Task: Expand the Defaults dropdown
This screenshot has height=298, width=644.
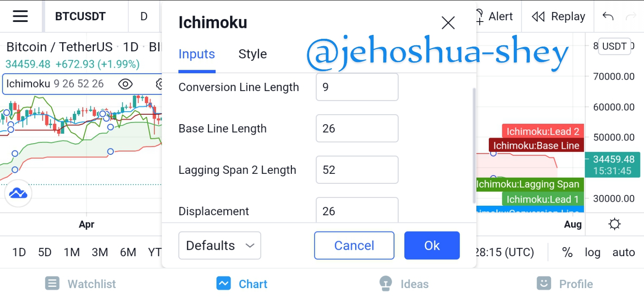Action: (x=220, y=245)
